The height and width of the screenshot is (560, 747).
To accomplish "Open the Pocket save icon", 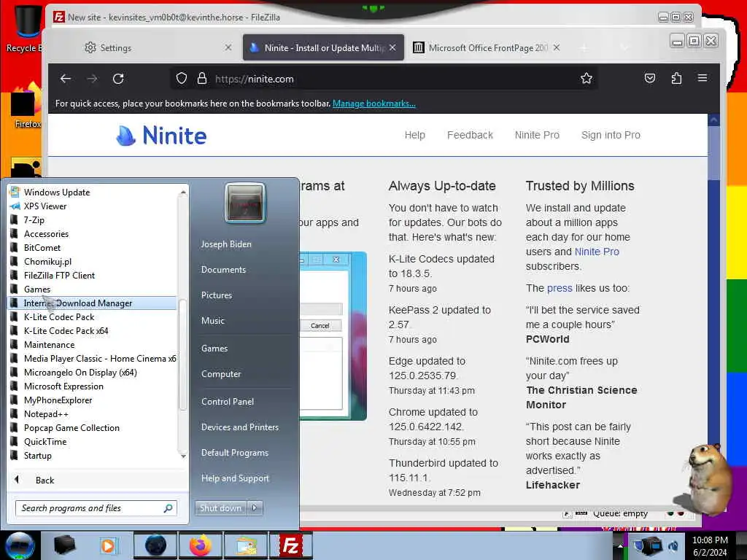I will [650, 78].
